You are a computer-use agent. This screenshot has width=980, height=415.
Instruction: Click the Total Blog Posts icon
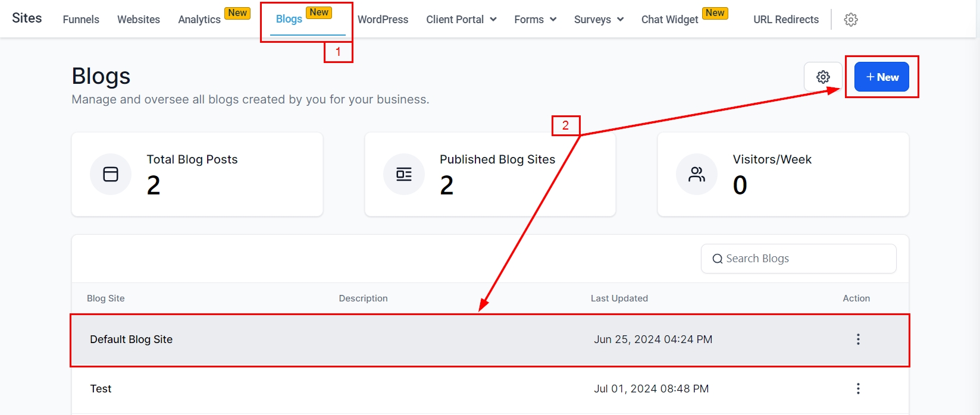pyautogui.click(x=111, y=174)
